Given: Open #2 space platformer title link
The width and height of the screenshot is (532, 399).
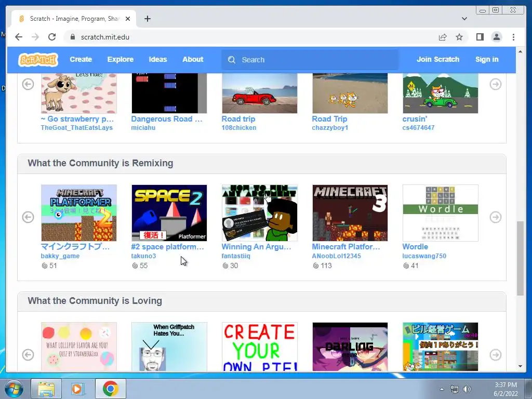Looking at the screenshot, I should (x=168, y=247).
